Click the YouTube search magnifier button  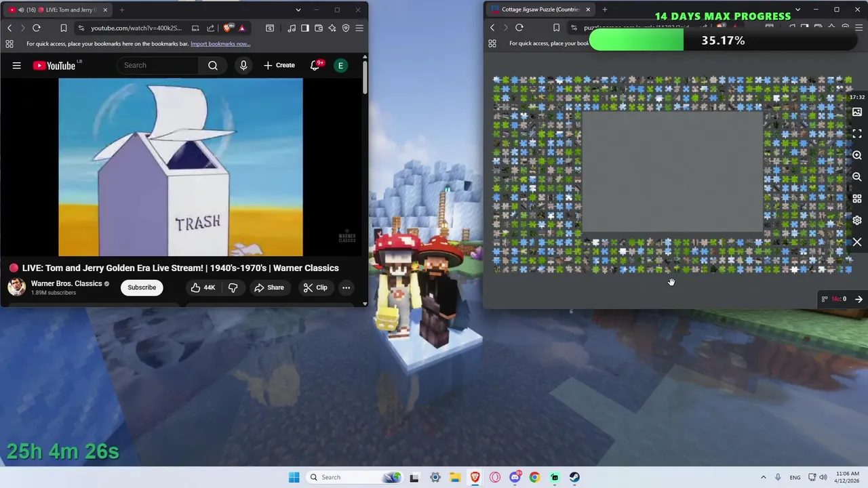pos(213,66)
